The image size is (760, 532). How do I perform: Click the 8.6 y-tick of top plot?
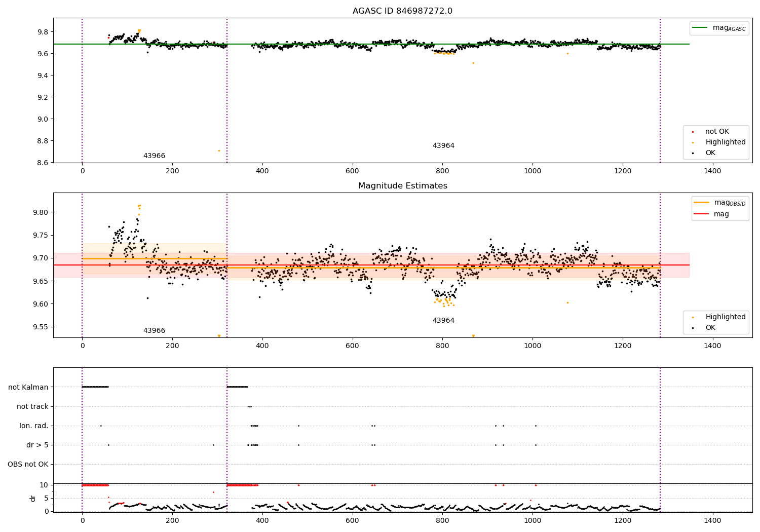point(43,163)
